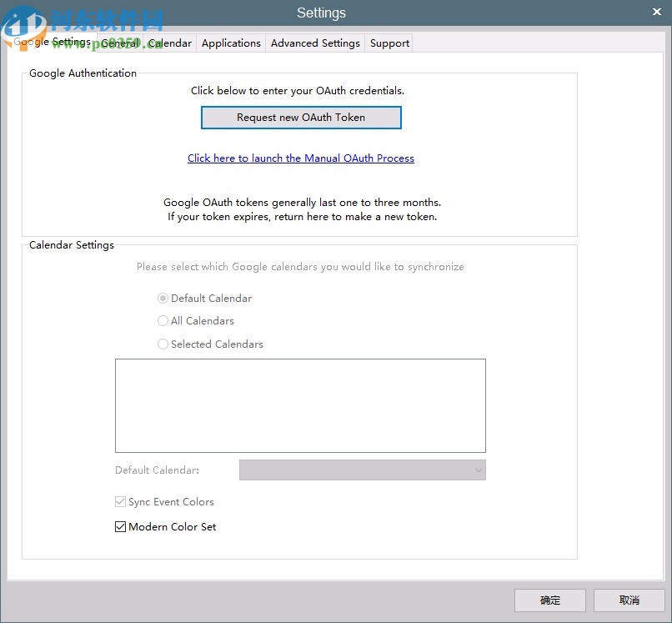
Task: Click the dropdown arrow next to Default Calendar
Action: click(478, 470)
